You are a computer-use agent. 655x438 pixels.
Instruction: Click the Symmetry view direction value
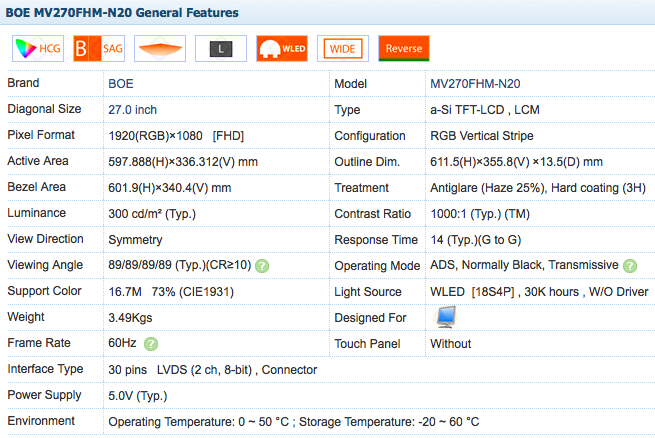pos(135,240)
